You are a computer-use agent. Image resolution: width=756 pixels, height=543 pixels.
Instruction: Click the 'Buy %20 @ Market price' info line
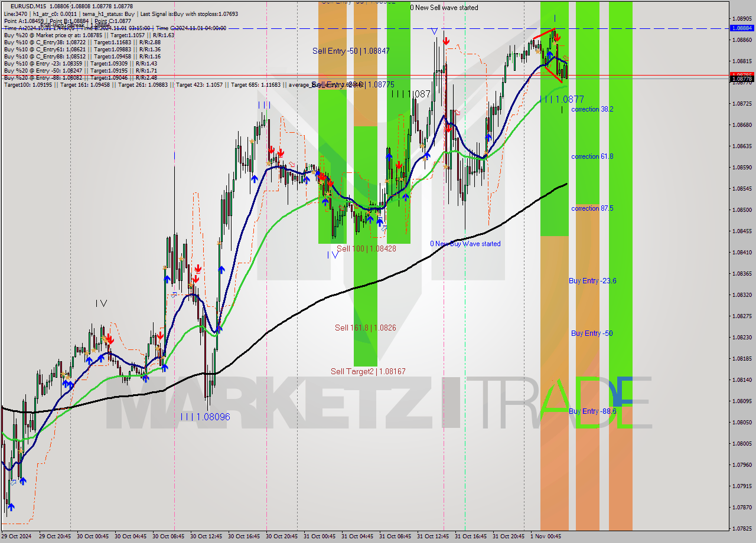(x=89, y=35)
